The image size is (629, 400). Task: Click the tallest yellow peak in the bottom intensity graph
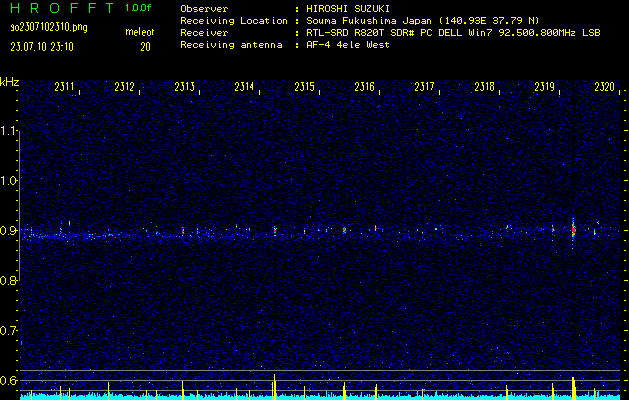(x=274, y=382)
